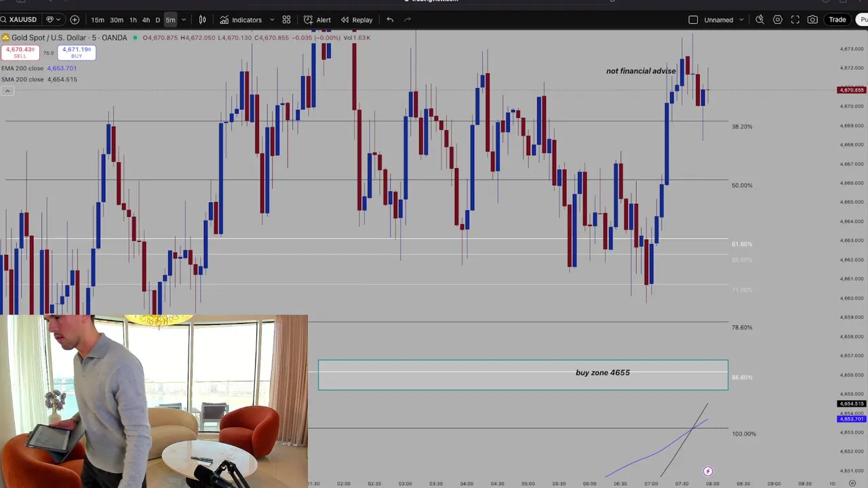
Task: Click the SELL 4,670.43 button
Action: [20, 52]
